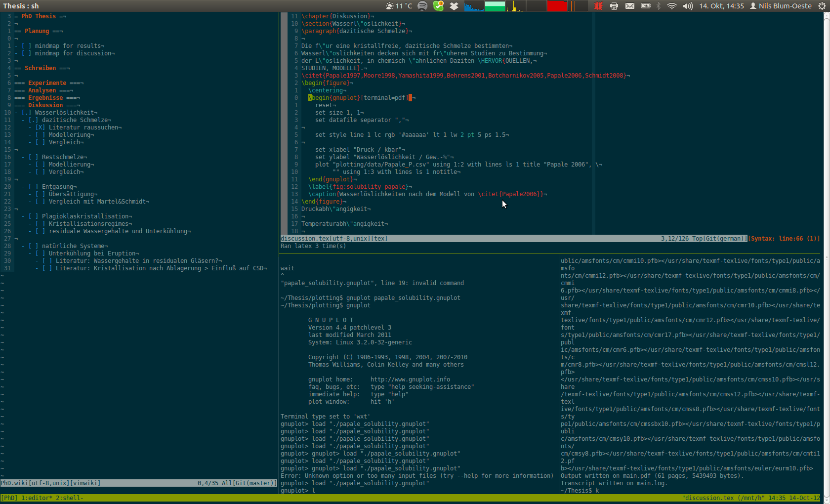The height and width of the screenshot is (504, 830).
Task: Toggle the Übersättigung checkbox
Action: click(40, 194)
